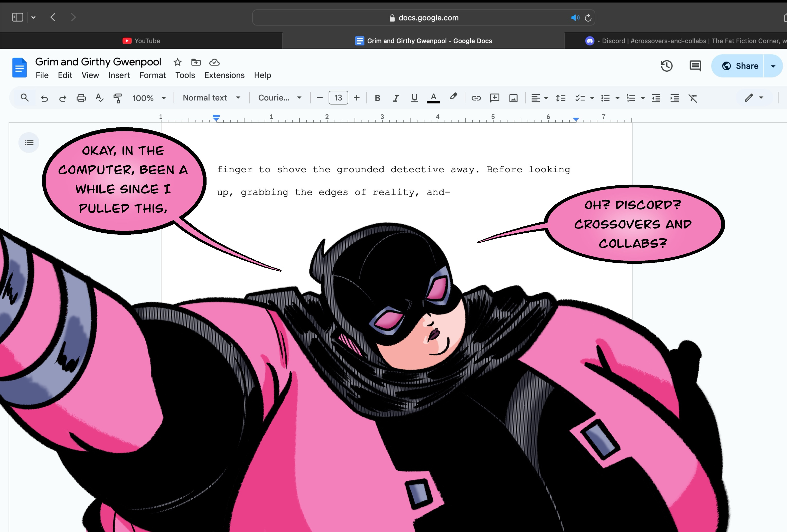This screenshot has width=787, height=532.
Task: Check cloud save status icon
Action: point(214,62)
